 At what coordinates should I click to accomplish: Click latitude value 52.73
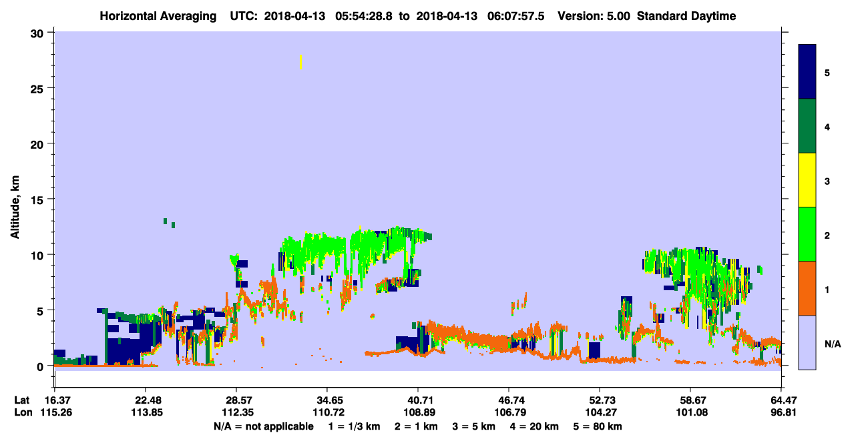click(x=600, y=400)
